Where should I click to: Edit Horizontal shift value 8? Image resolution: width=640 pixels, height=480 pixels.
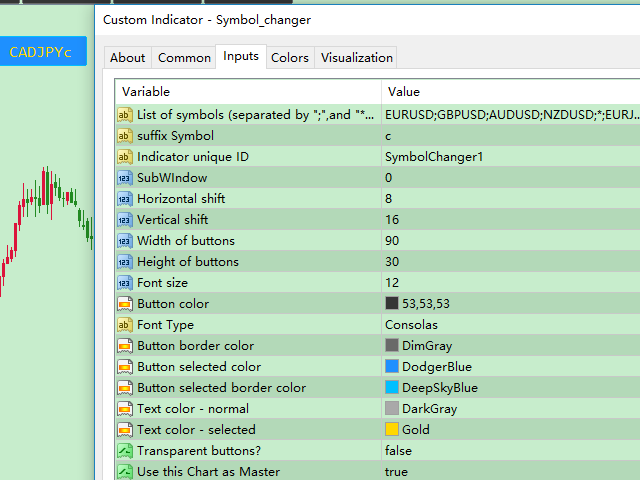(511, 199)
